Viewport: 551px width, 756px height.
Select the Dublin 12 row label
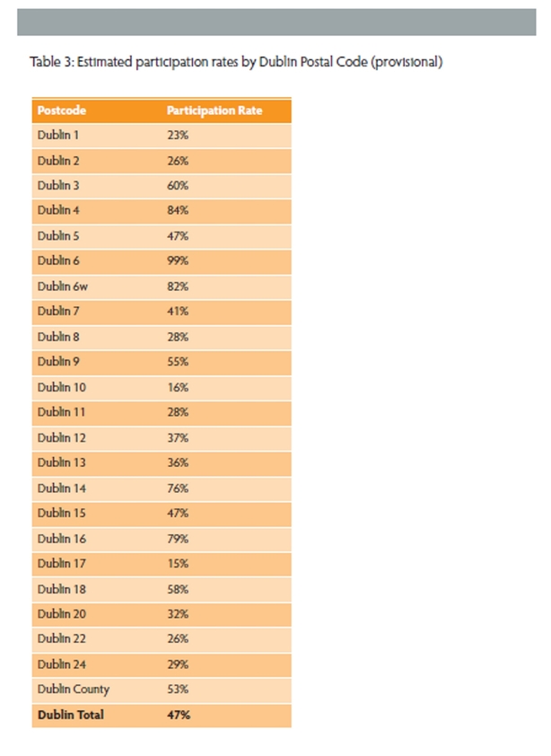click(62, 438)
